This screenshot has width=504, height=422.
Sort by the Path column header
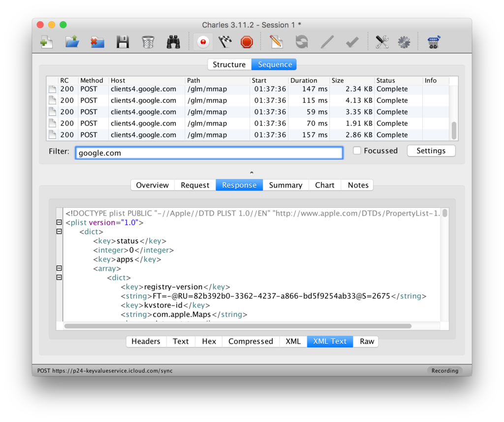(217, 80)
